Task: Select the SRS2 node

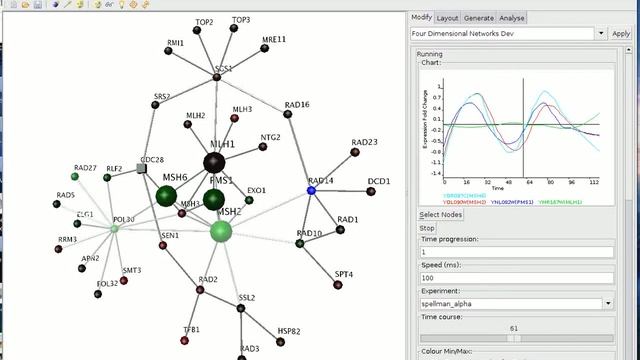Action: [x=155, y=105]
